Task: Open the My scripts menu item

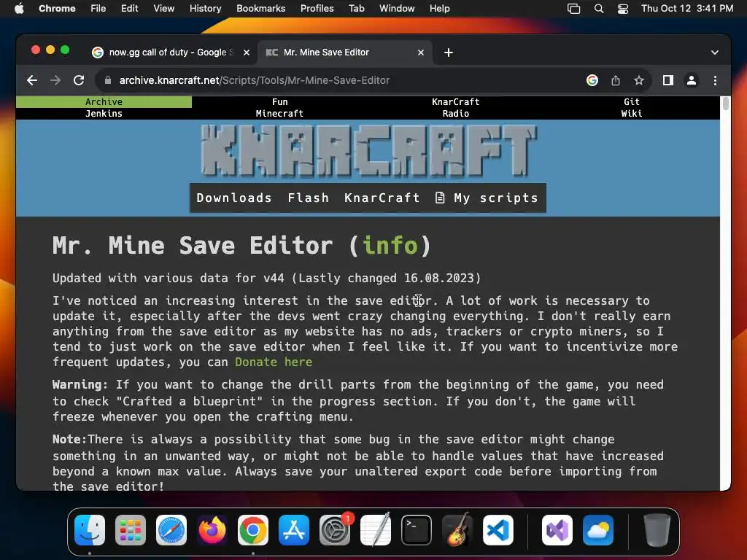Action: [x=487, y=198]
